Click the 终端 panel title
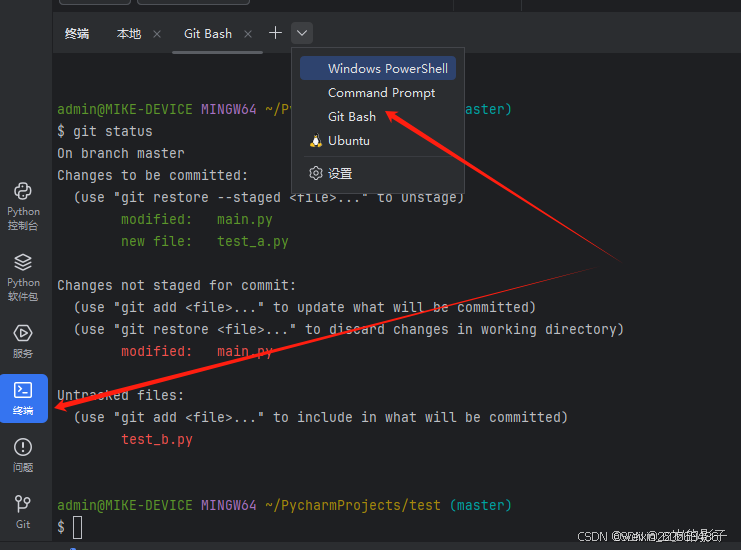Image resolution: width=741 pixels, height=550 pixels. pos(77,34)
